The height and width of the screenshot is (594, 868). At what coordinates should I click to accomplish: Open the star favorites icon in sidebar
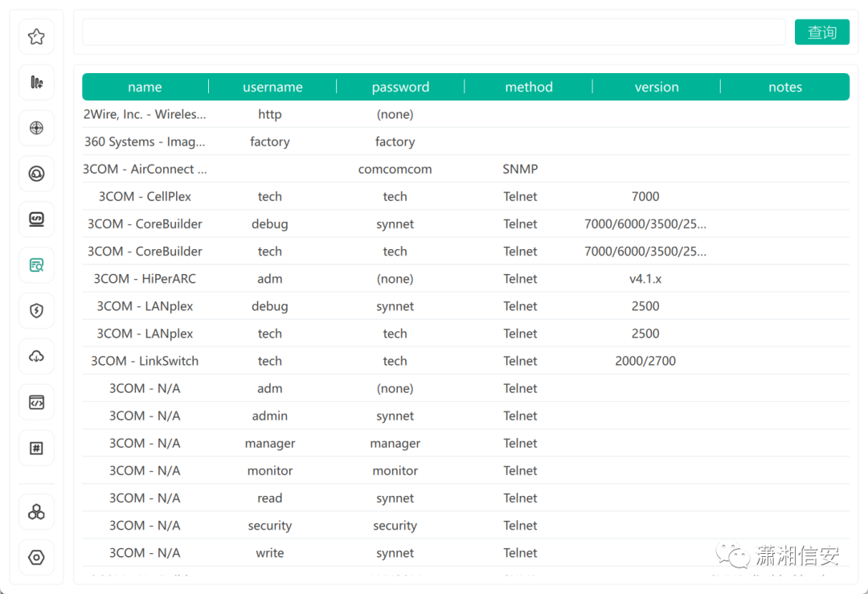(36, 36)
